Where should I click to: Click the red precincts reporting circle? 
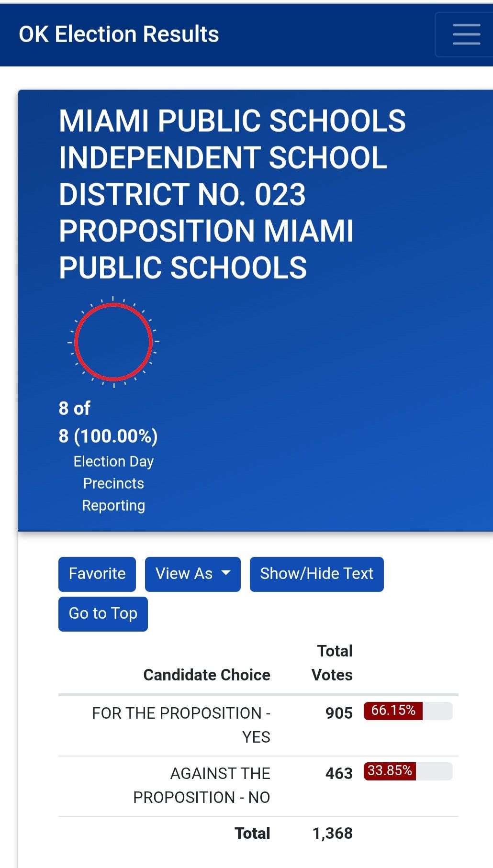[x=113, y=342]
